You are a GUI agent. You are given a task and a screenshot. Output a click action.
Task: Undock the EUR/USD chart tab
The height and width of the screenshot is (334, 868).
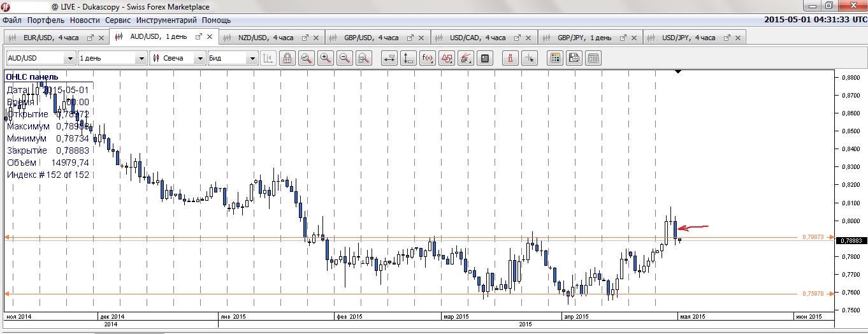pyautogui.click(x=90, y=38)
